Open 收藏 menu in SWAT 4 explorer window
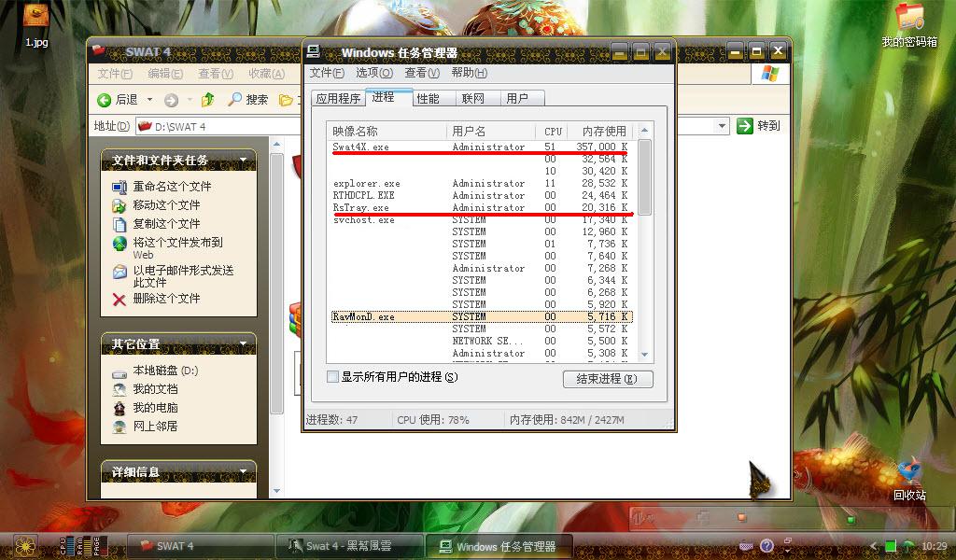 pos(266,74)
